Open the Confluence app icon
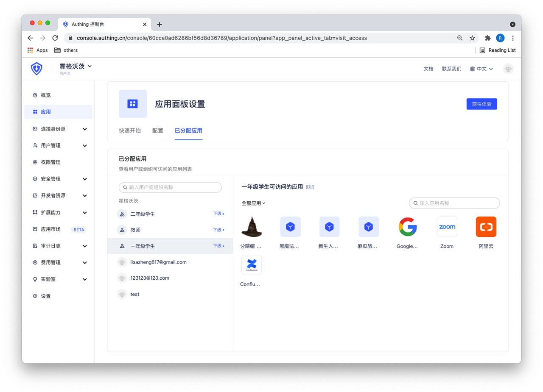543x392 pixels. pyautogui.click(x=252, y=265)
